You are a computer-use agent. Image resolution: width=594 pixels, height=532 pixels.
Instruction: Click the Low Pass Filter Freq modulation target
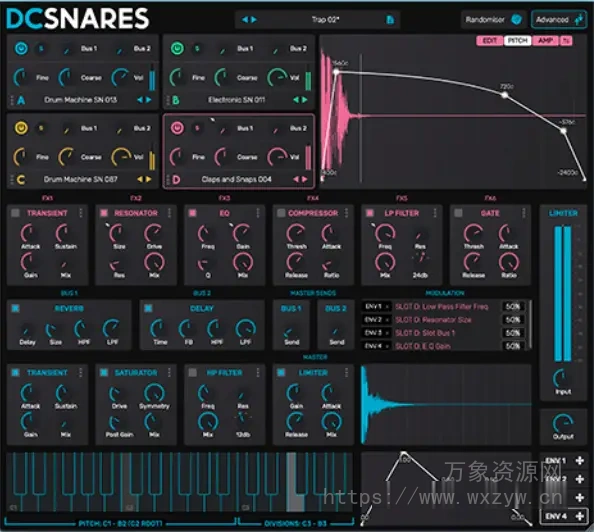(442, 307)
